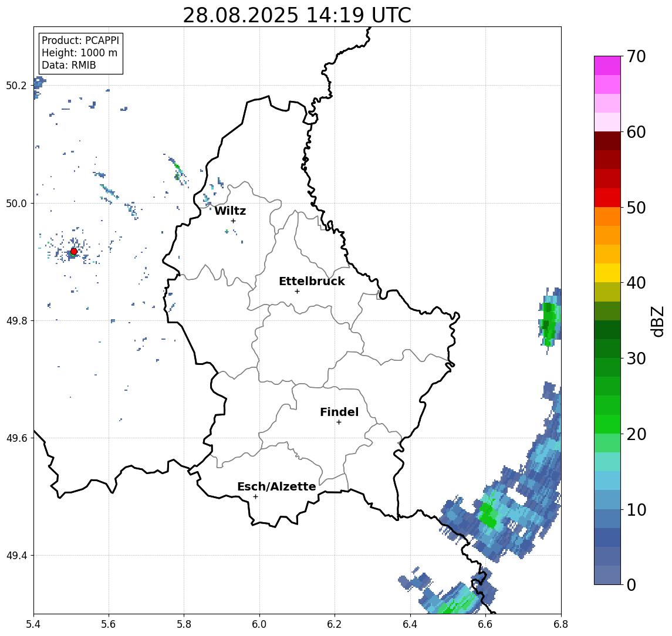Click the plus marker below Ettelbruck
This screenshot has width=672, height=636.
[x=297, y=292]
